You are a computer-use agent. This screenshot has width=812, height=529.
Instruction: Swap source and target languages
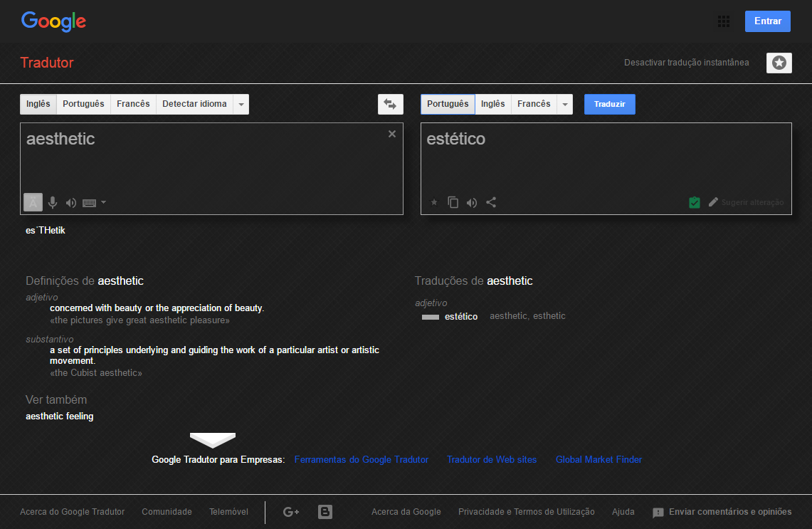[390, 104]
